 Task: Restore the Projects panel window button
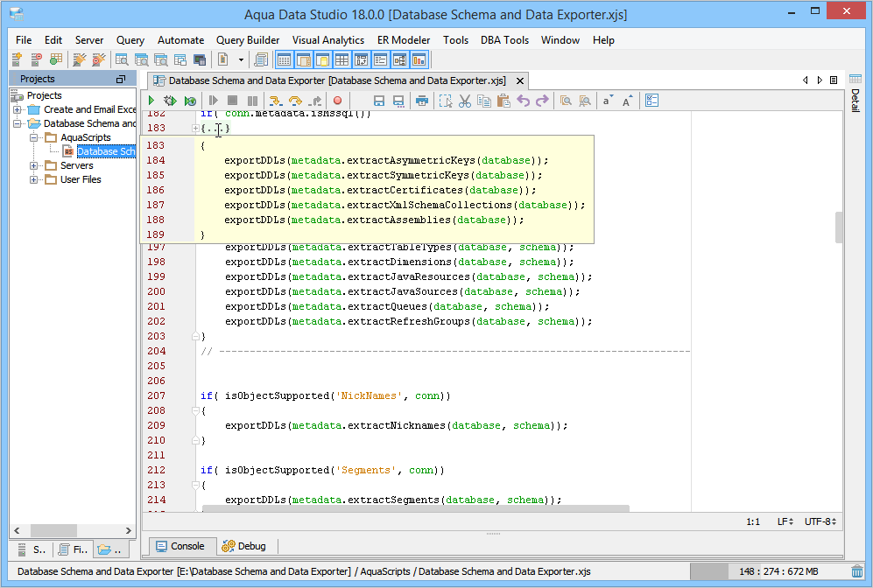pos(120,79)
